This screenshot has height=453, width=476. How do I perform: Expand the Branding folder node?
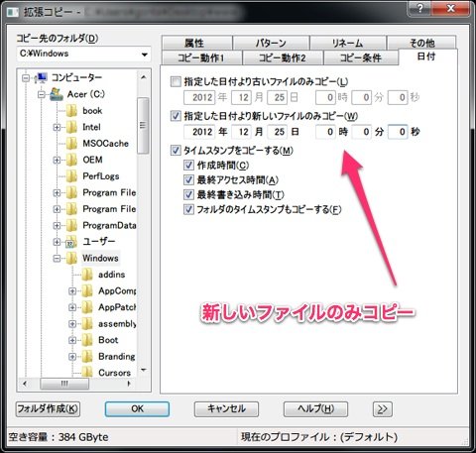point(72,357)
